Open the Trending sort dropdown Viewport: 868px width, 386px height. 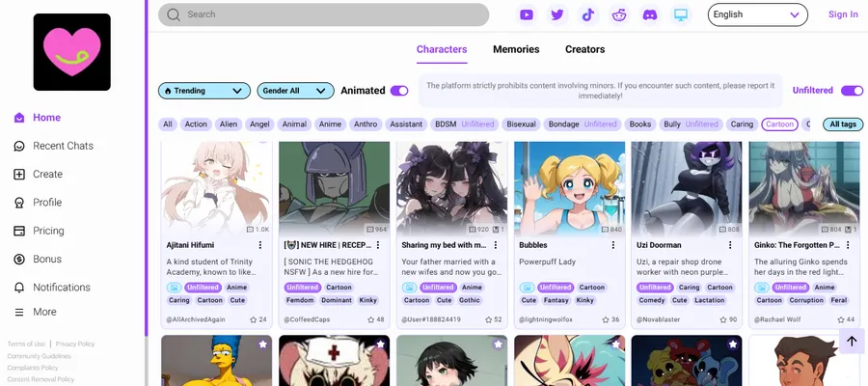[x=204, y=91]
